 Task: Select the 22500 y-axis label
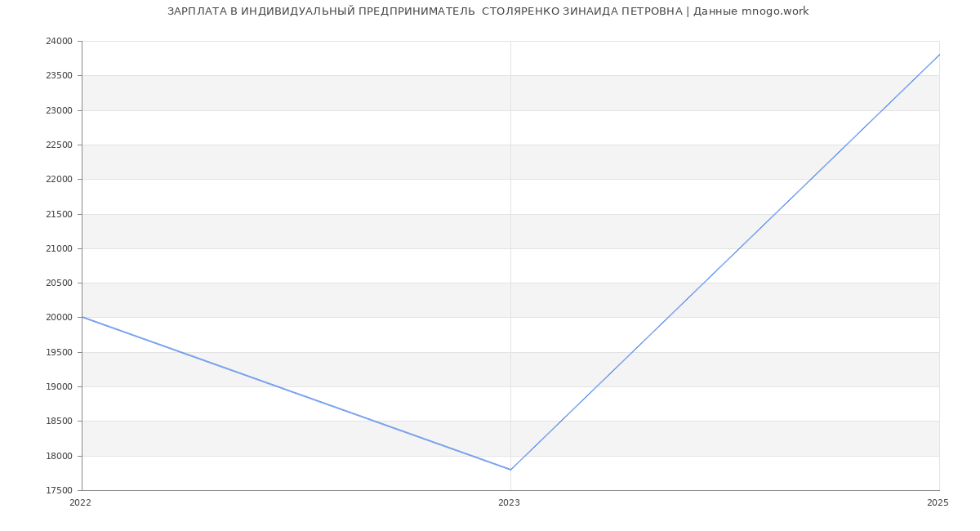click(x=59, y=145)
